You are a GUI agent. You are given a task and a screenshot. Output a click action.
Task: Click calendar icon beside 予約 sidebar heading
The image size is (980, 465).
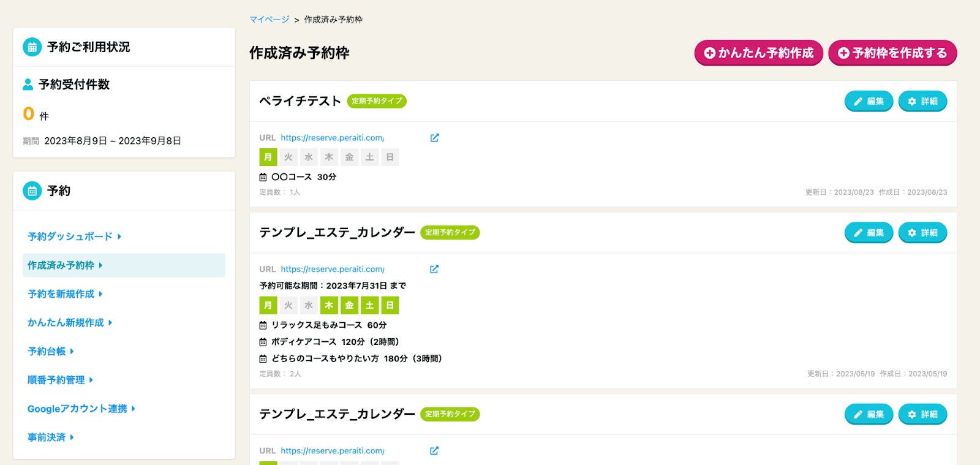tap(32, 191)
